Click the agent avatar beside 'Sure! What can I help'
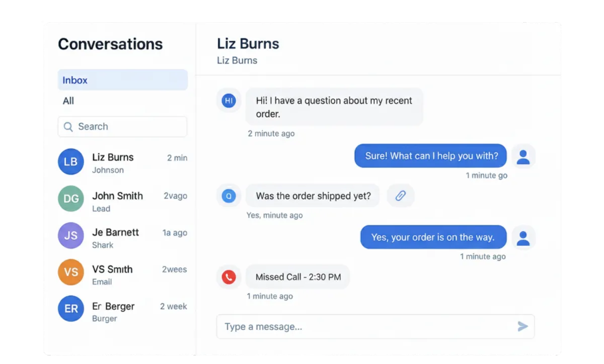Image resolution: width=604 pixels, height=364 pixels. [523, 156]
